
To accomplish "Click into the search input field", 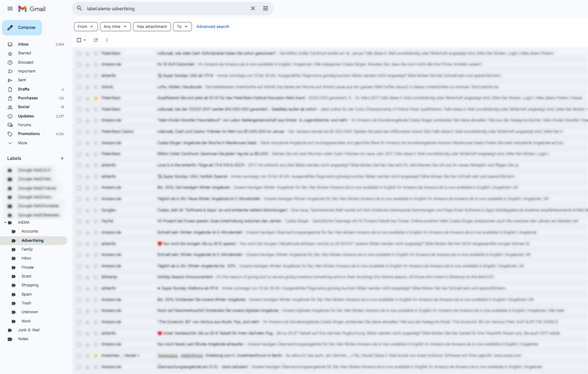I will point(164,8).
